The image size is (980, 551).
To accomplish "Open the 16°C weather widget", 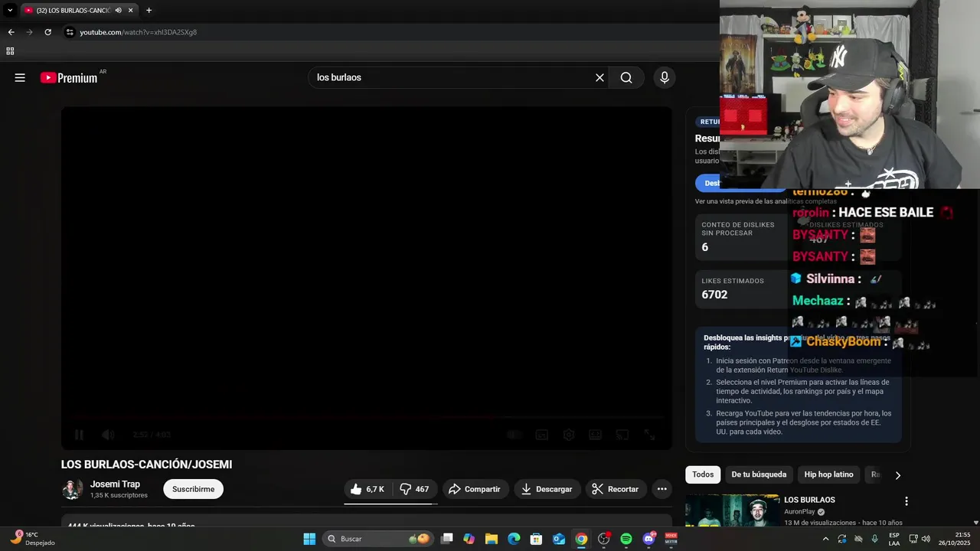I will (x=32, y=539).
